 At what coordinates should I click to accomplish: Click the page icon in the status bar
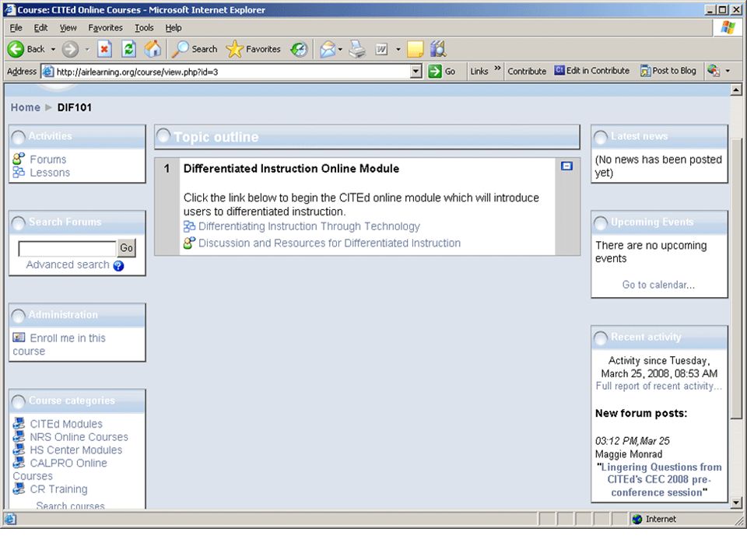click(x=10, y=519)
